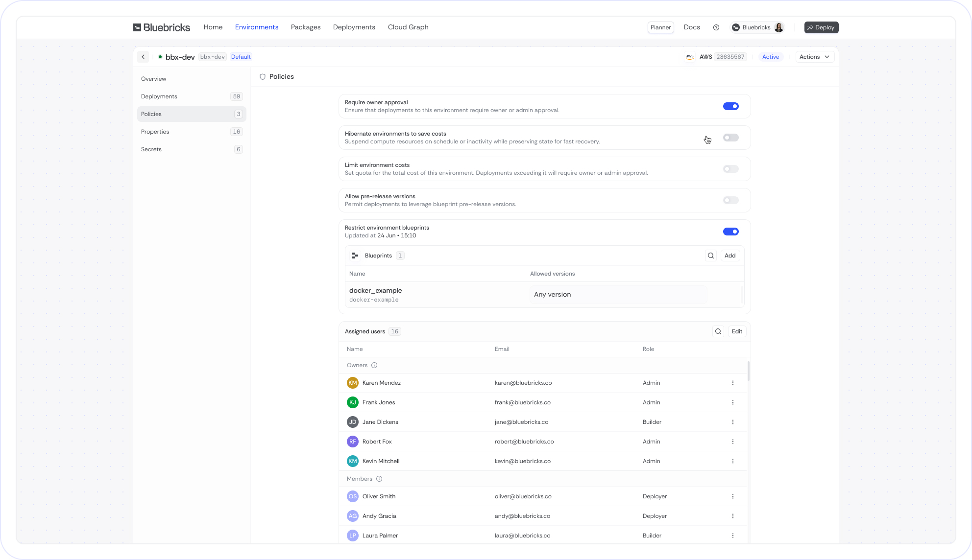Click the Bluebricks logo in the header
This screenshot has width=972, height=560.
[161, 27]
